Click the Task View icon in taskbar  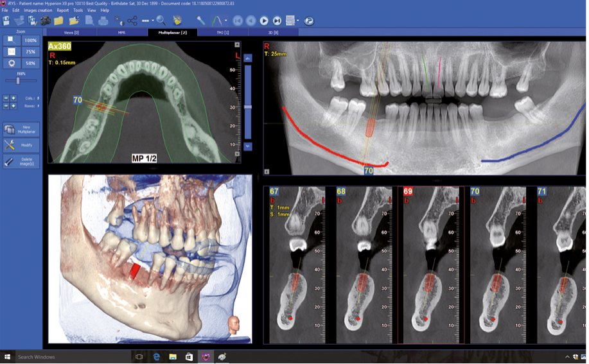(139, 356)
